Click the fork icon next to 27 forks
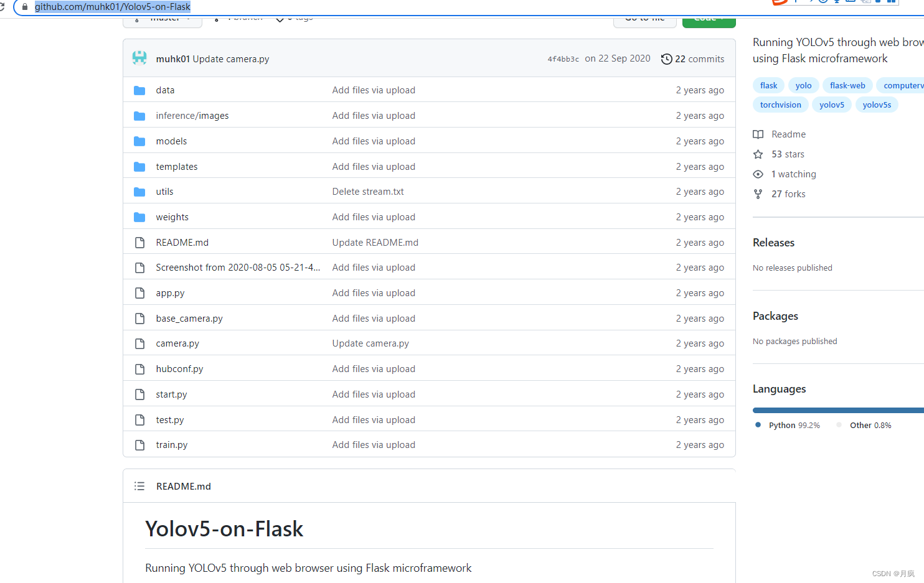Viewport: 924px width, 583px height. [x=758, y=194]
